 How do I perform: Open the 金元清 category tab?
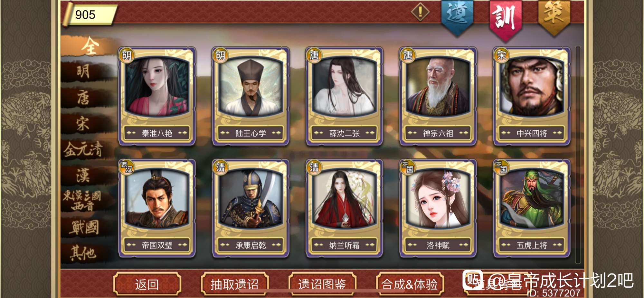pos(84,150)
